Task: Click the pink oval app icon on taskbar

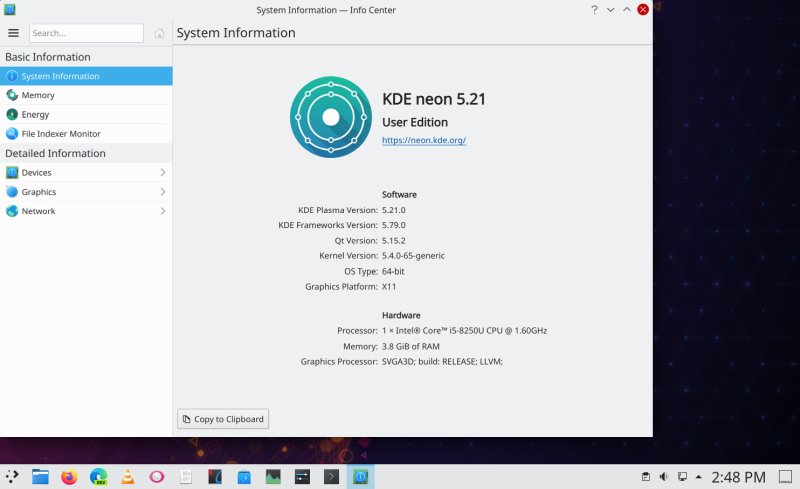Action: (157, 477)
